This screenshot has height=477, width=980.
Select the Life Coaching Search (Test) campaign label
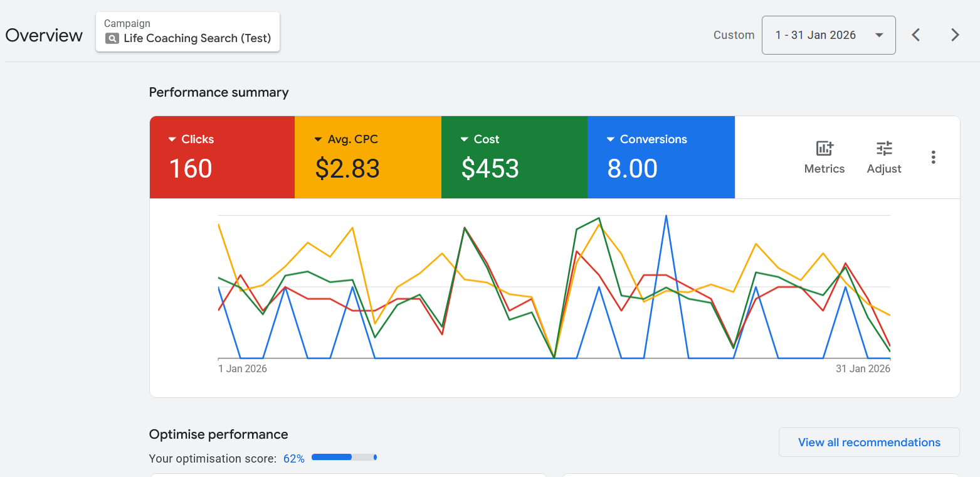(x=197, y=38)
